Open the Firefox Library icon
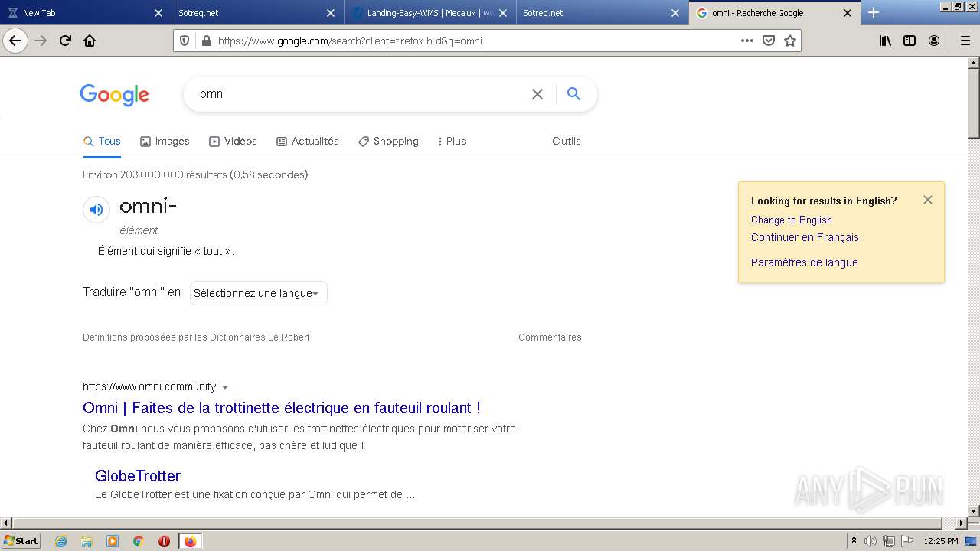980x551 pixels. point(885,41)
